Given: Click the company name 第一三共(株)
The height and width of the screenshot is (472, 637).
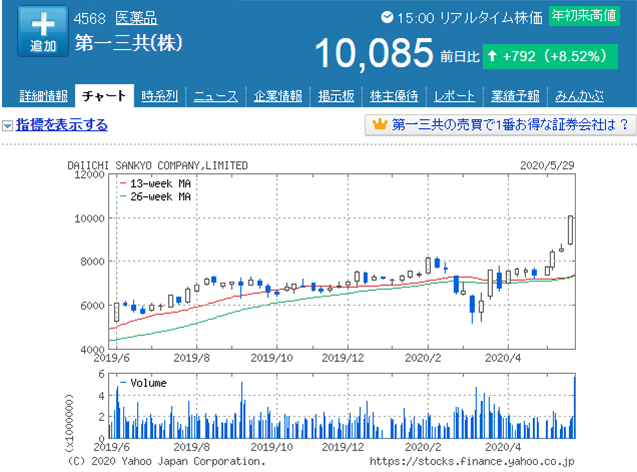Looking at the screenshot, I should pos(128,43).
